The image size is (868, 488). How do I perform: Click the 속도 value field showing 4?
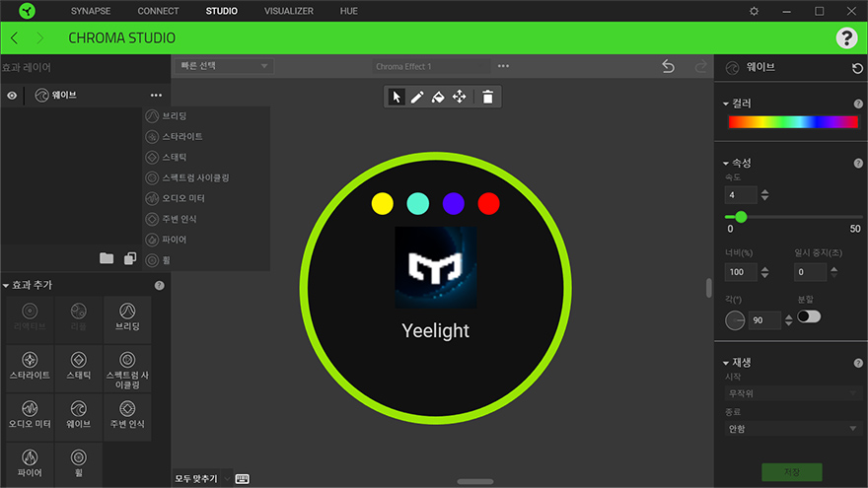coord(740,195)
